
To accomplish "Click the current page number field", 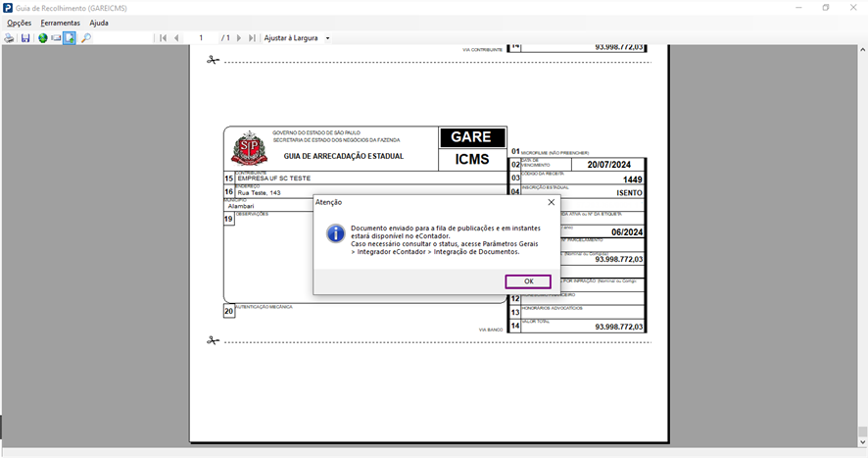I will point(201,38).
